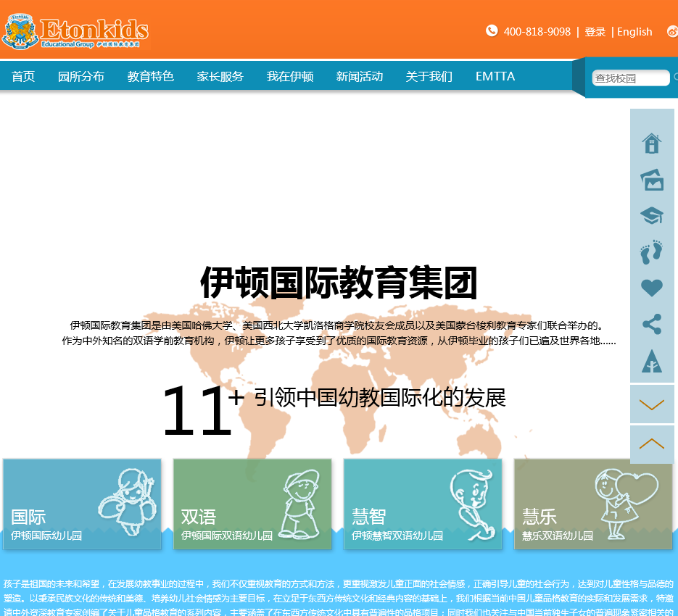Click the Etonkids logo

[75, 32]
